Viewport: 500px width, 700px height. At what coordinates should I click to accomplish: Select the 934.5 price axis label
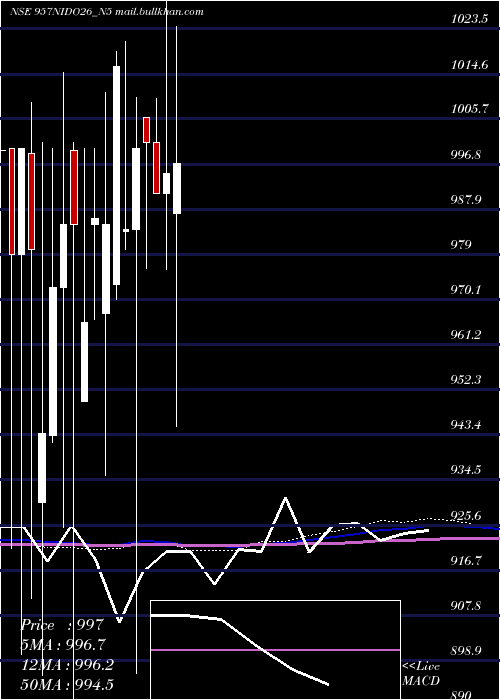coord(466,470)
